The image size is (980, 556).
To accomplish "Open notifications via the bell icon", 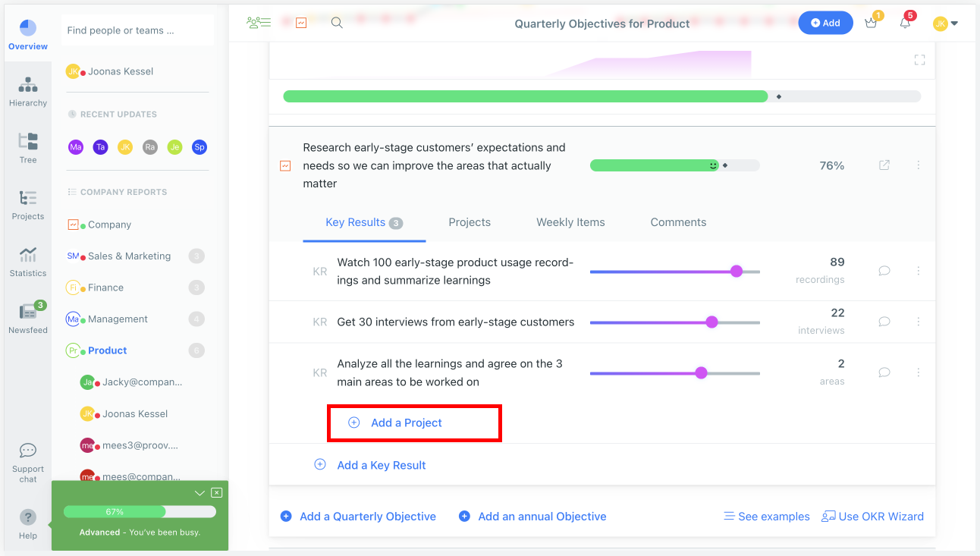I will tap(904, 24).
